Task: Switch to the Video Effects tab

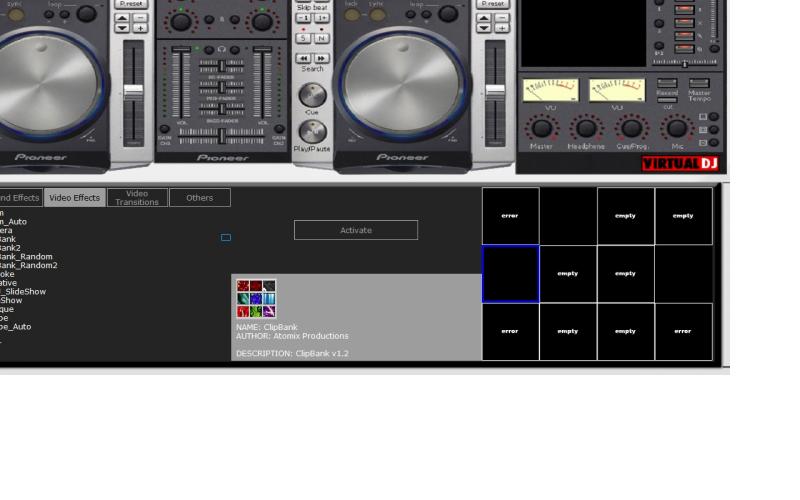Action: tap(74, 197)
